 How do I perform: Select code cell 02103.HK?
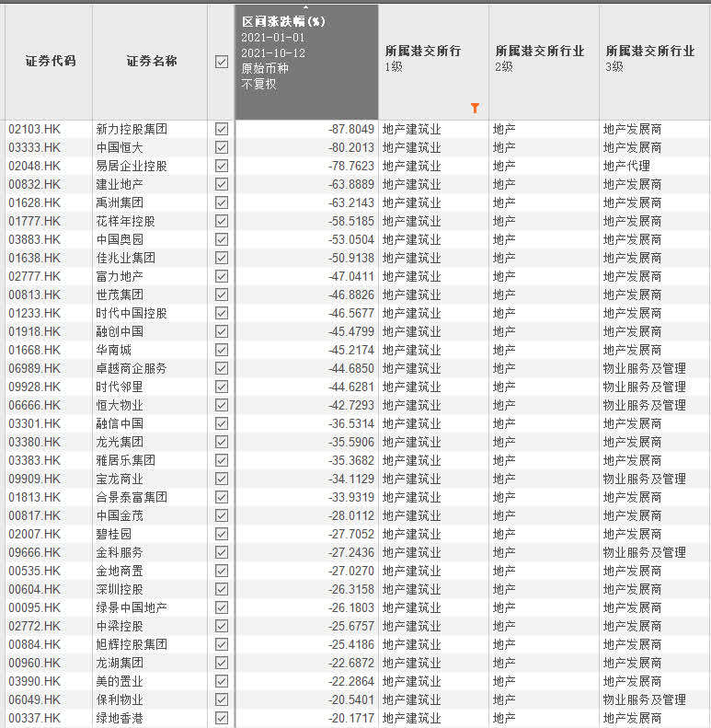point(35,129)
